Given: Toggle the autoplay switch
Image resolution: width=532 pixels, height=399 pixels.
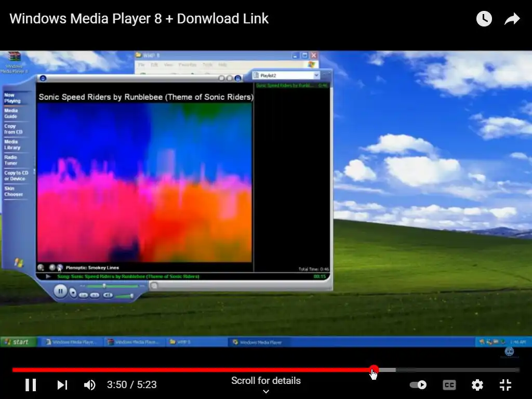Looking at the screenshot, I should tap(418, 385).
